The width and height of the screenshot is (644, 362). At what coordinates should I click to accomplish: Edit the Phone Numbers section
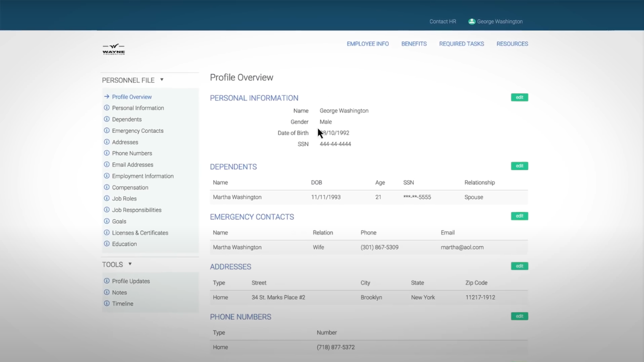pos(519,316)
